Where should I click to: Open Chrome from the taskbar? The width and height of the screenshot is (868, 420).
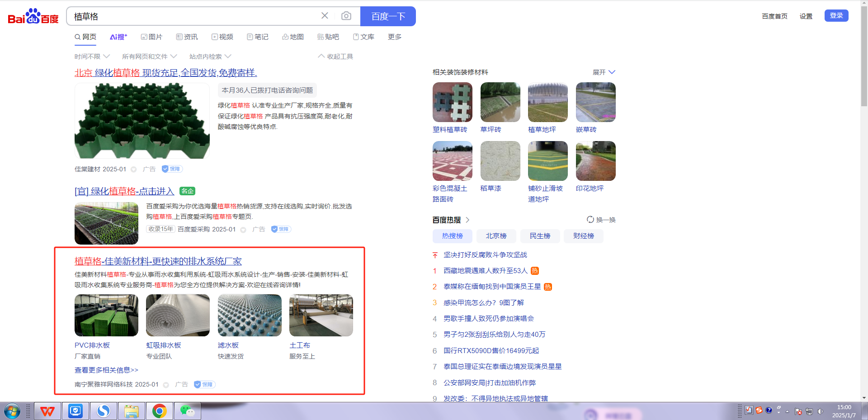click(159, 411)
